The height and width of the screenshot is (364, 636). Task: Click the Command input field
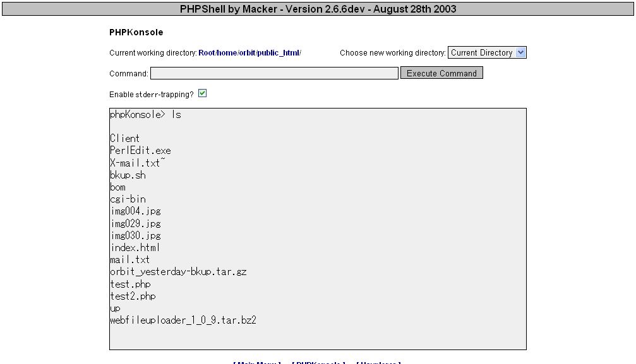coord(274,73)
